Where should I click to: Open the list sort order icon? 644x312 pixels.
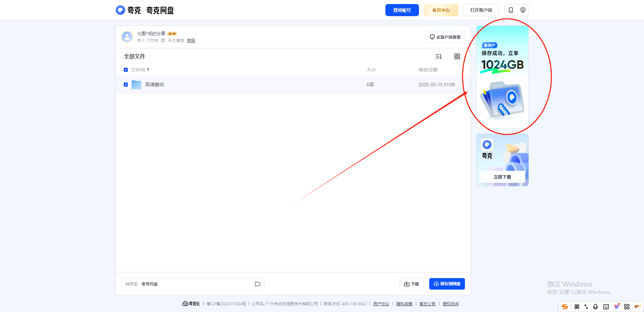point(439,56)
